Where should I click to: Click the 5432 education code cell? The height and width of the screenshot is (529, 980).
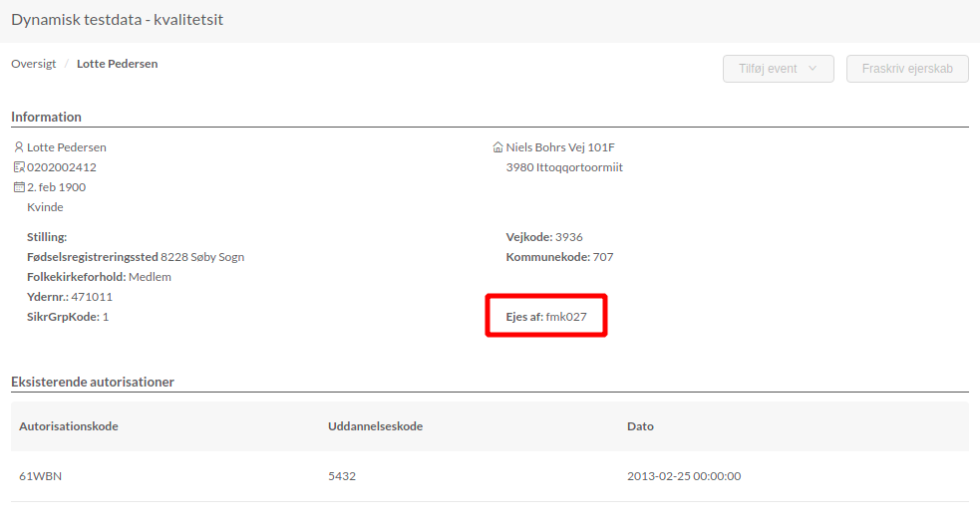click(342, 476)
